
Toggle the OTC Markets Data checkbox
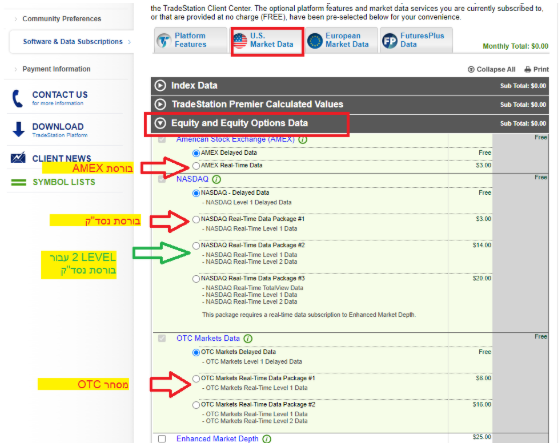[162, 338]
